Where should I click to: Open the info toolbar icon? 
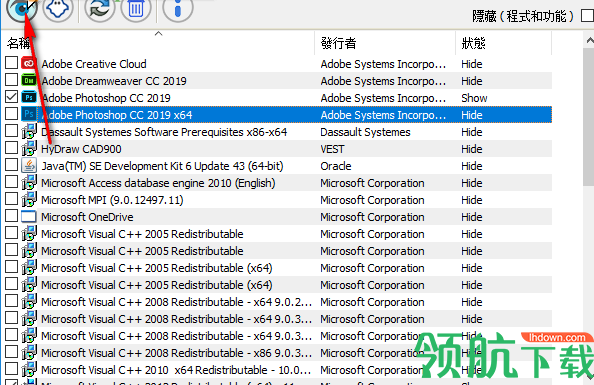pyautogui.click(x=178, y=8)
